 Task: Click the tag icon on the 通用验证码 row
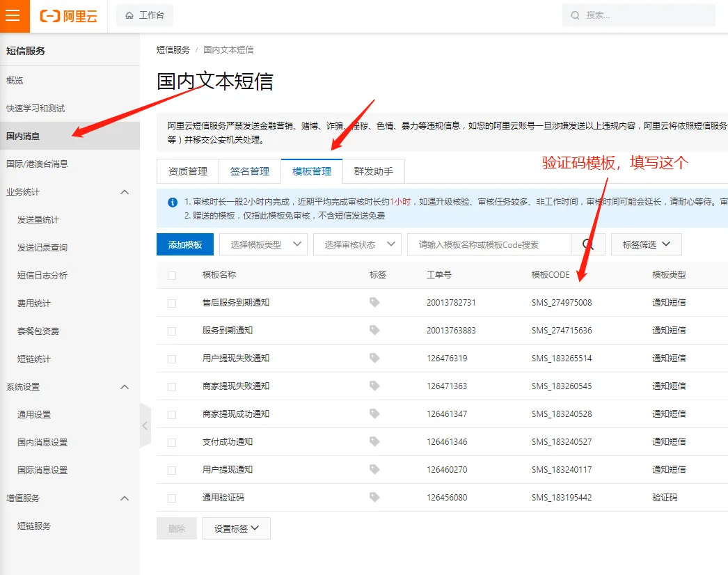(374, 497)
